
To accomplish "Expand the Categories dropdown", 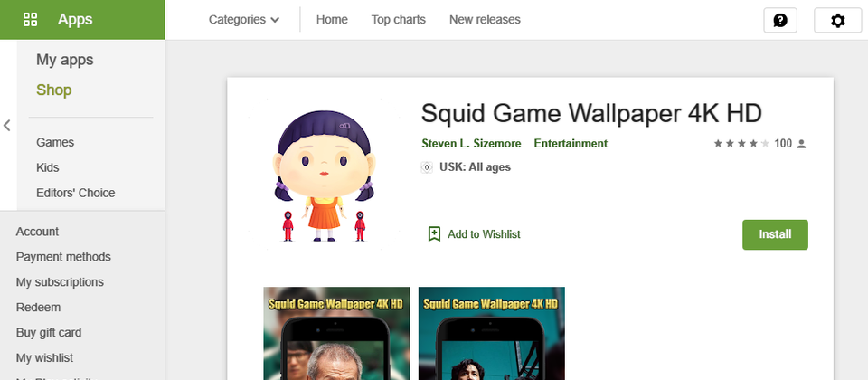I will click(244, 19).
